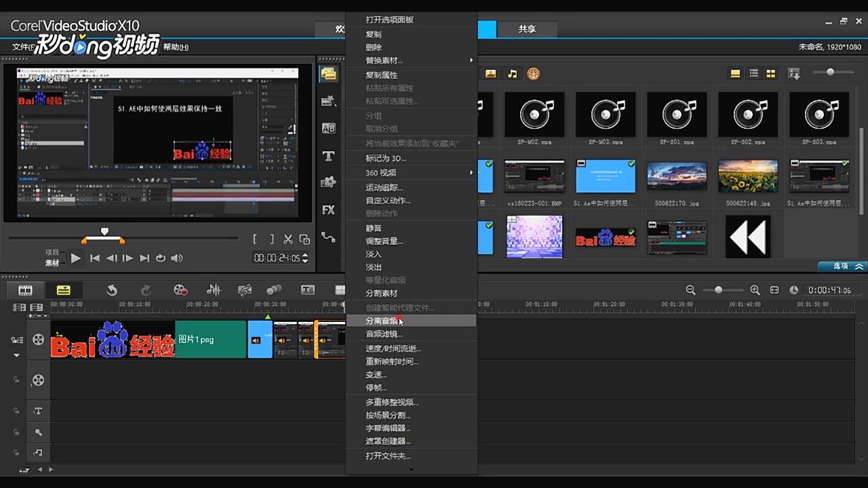Screen dimensions: 868x488
Task: Zoom out the timeline magnifier
Action: (x=690, y=290)
